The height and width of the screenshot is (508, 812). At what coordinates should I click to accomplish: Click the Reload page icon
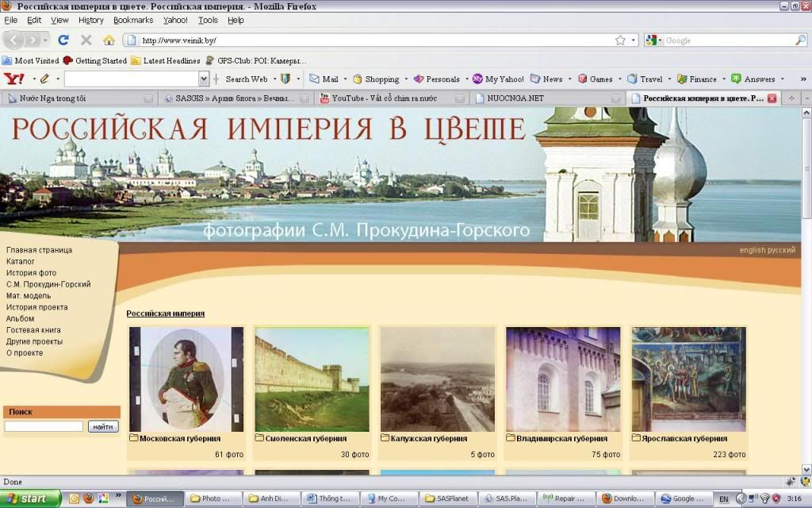click(x=63, y=40)
